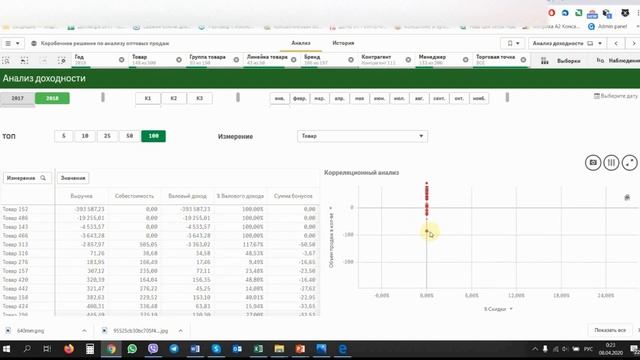Select quarter К2
Screen dimensions: 640x360
click(x=173, y=98)
